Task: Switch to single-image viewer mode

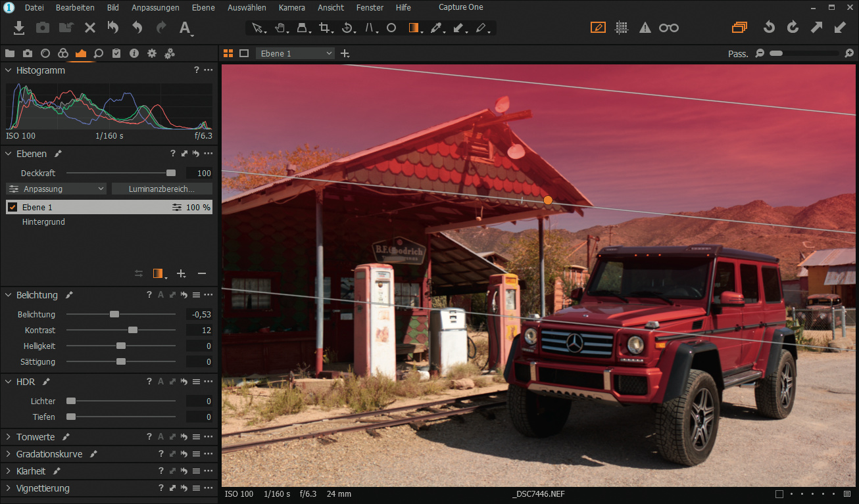Action: coord(244,53)
